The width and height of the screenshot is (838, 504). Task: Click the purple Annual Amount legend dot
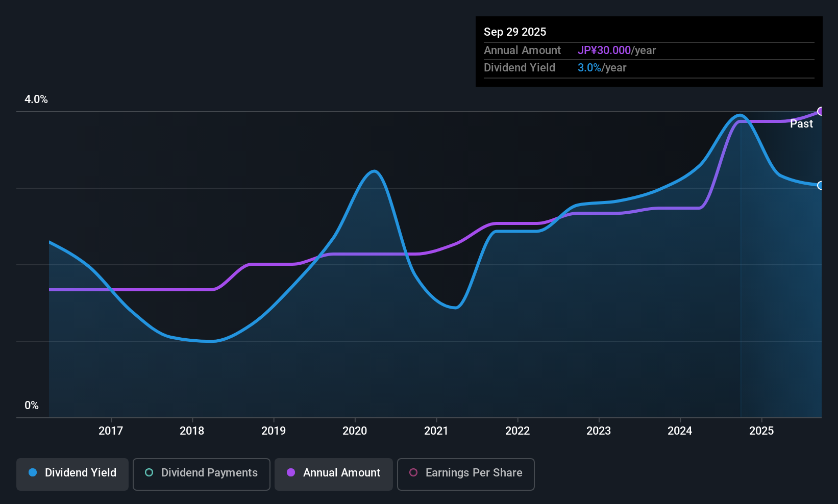click(x=291, y=472)
